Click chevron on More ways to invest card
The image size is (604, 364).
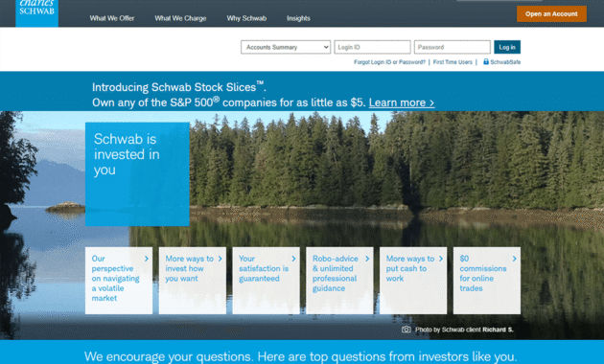point(220,259)
